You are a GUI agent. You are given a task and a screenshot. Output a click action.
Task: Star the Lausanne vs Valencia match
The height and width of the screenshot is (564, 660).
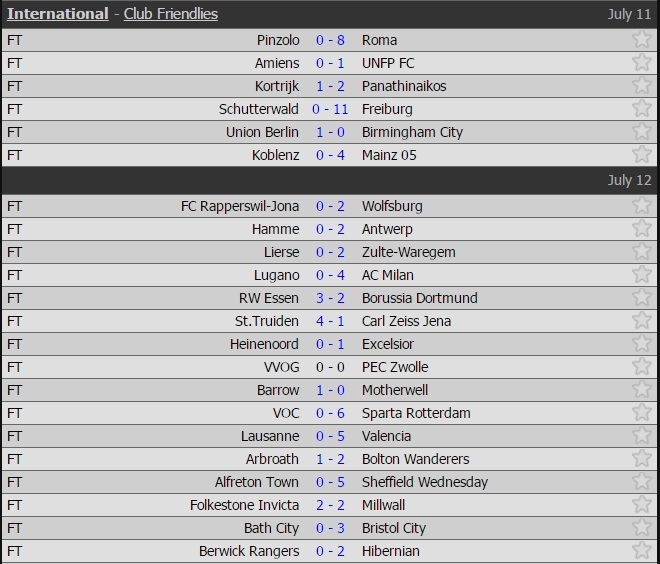641,436
